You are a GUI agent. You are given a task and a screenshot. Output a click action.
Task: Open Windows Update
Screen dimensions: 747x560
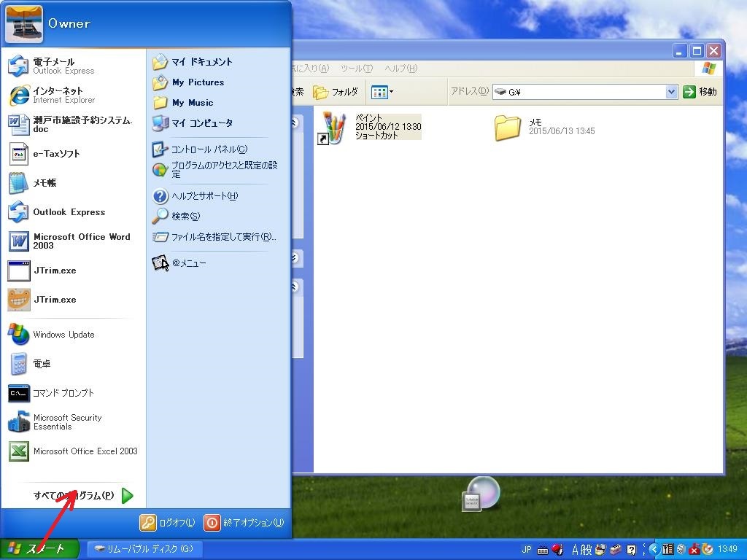point(74,335)
